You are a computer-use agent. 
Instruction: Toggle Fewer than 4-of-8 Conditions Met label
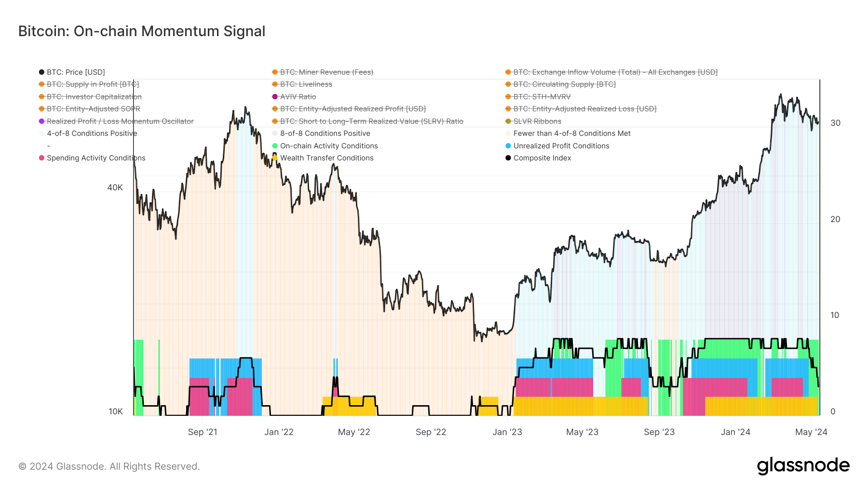pyautogui.click(x=572, y=133)
